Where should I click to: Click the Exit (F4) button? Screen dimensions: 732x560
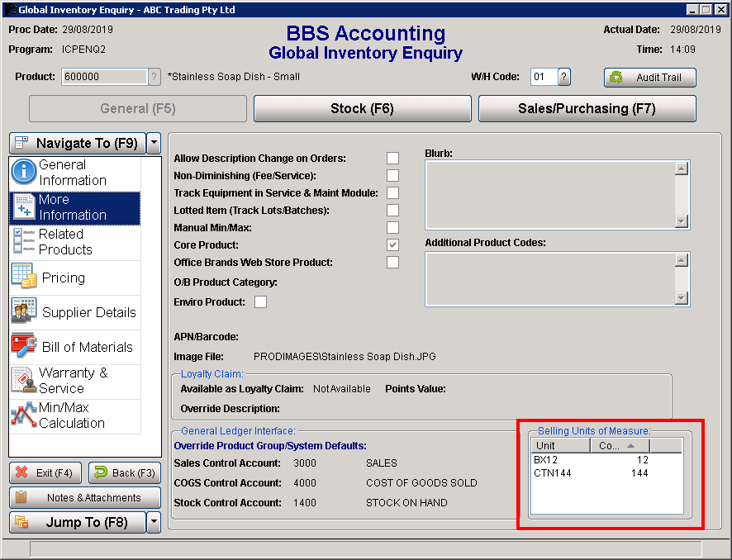pyautogui.click(x=46, y=473)
